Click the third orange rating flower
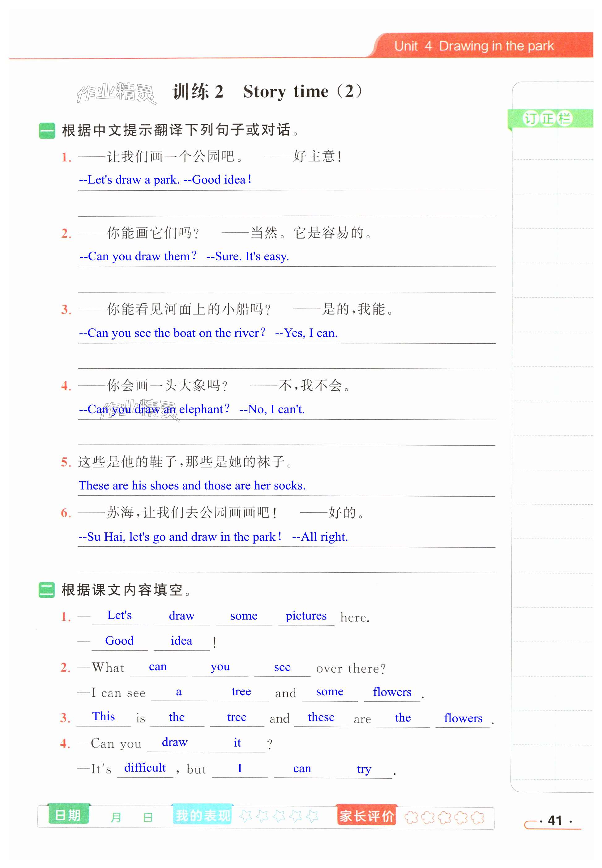The width and height of the screenshot is (602, 868). click(x=445, y=817)
